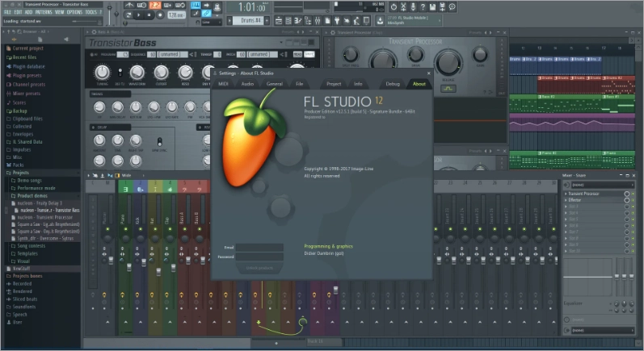Viewport: 644px width, 351px height.
Task: Open the Playlist view icon
Action: pyautogui.click(x=279, y=20)
